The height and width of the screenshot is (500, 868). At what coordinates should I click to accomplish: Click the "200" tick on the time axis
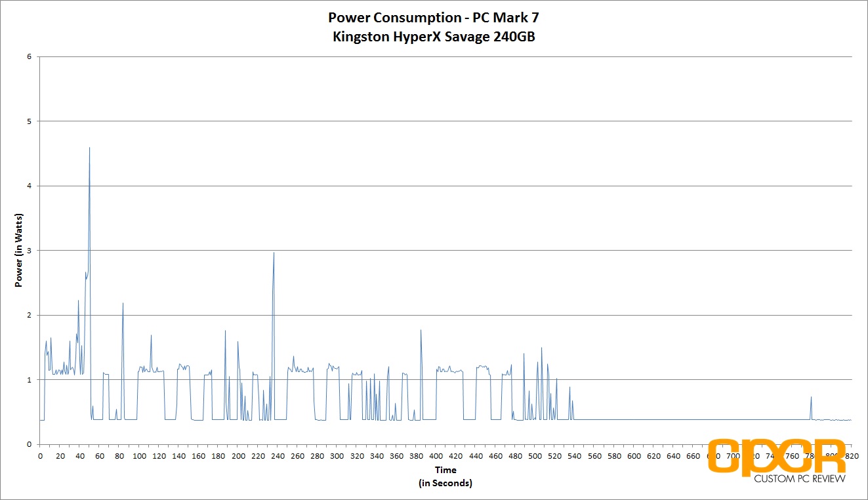(x=238, y=455)
